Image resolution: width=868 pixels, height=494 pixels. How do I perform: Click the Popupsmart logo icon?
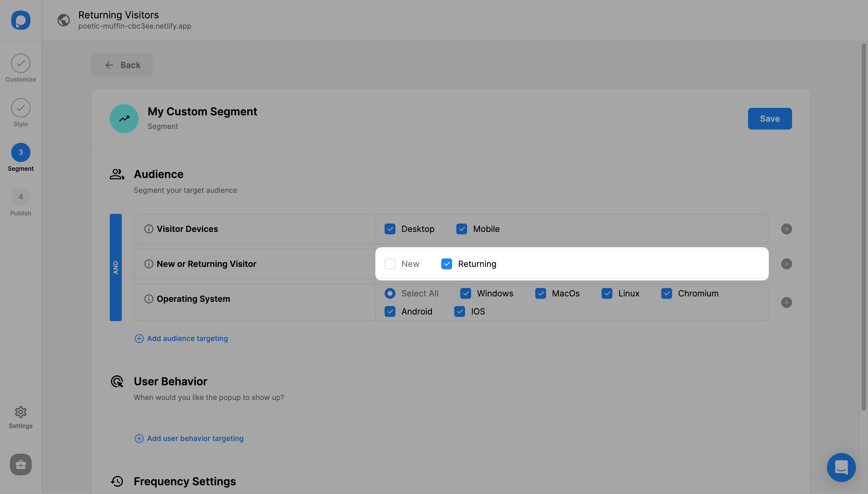coord(21,20)
